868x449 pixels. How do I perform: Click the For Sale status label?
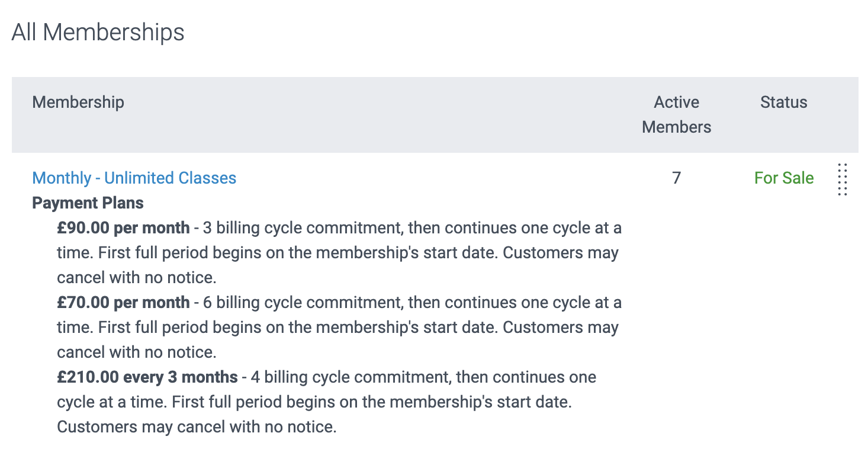tap(783, 178)
